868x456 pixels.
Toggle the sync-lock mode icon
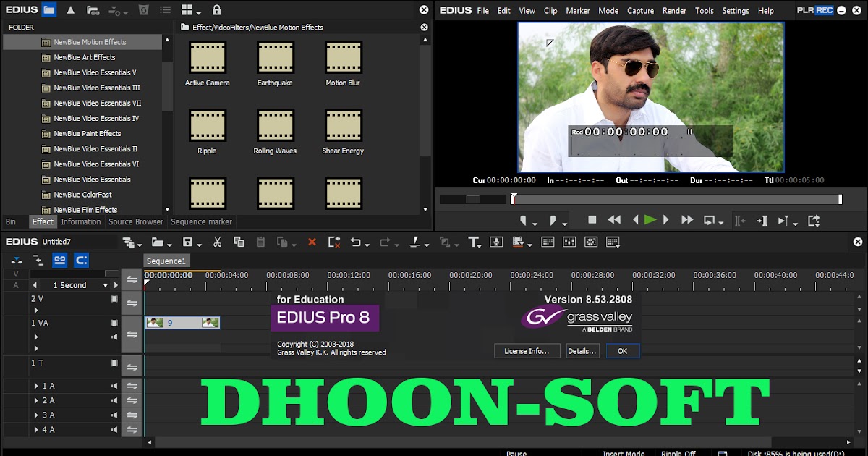38,260
